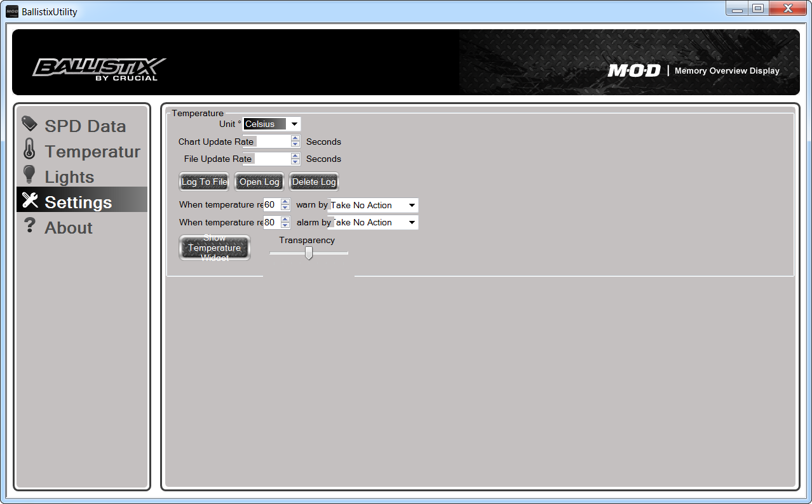This screenshot has height=504, width=812.
Task: Click the Settings wrench icon
Action: [x=30, y=200]
